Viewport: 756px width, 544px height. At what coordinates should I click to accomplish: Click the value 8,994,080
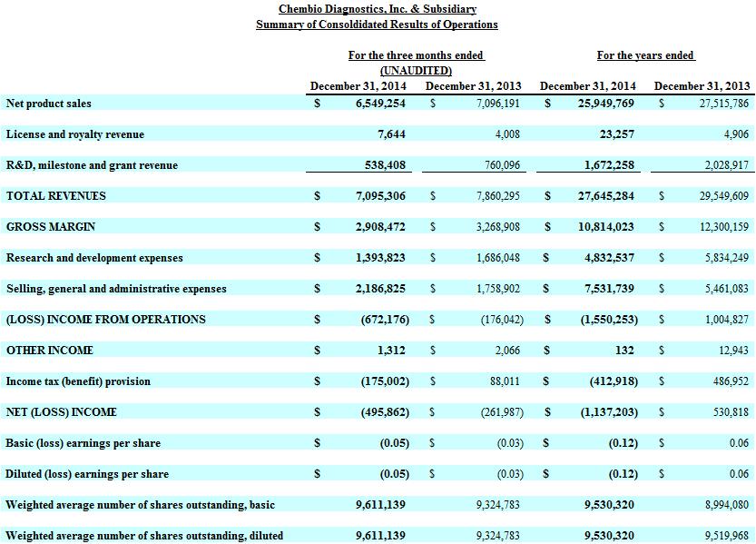727,504
